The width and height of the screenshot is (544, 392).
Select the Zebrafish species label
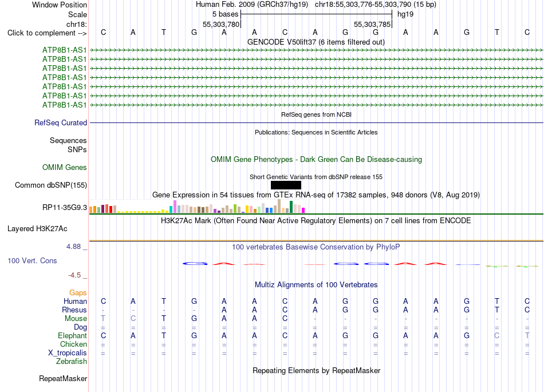(x=72, y=361)
